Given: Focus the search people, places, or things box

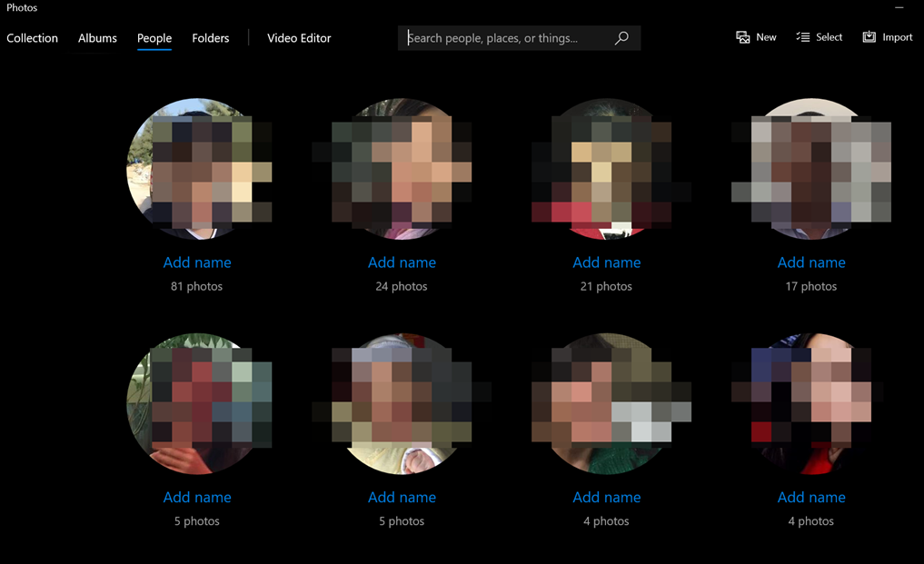Looking at the screenshot, I should pos(519,38).
